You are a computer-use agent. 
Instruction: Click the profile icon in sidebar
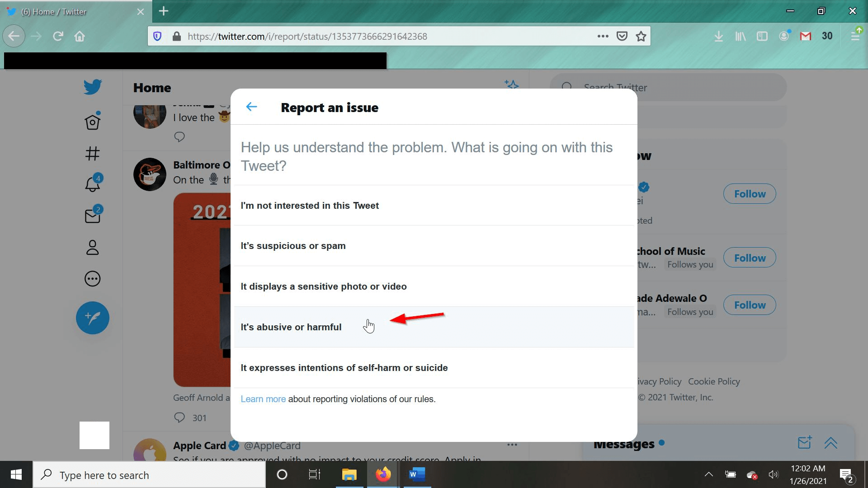(93, 247)
